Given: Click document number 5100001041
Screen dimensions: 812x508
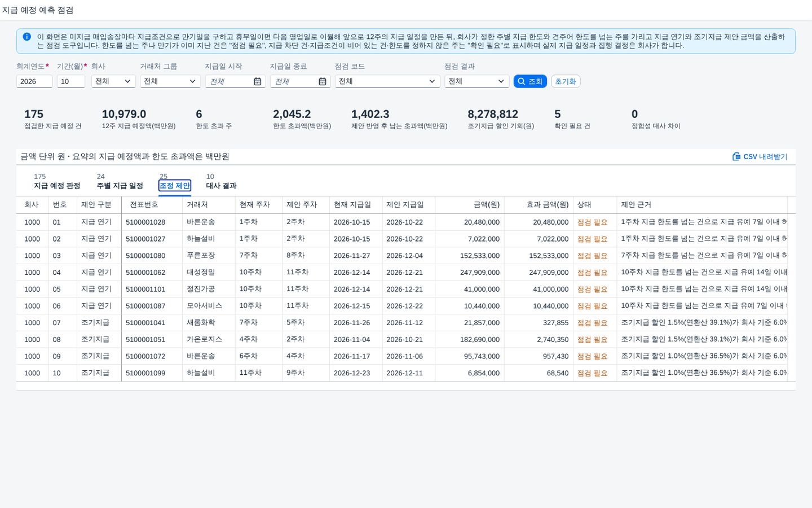Looking at the screenshot, I should click(145, 323).
